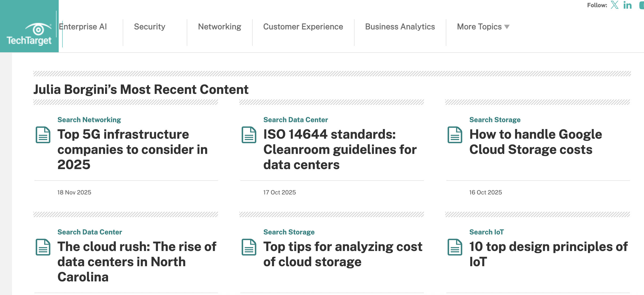
Task: Click document icon beside cloud rush article
Action: pyautogui.click(x=43, y=247)
